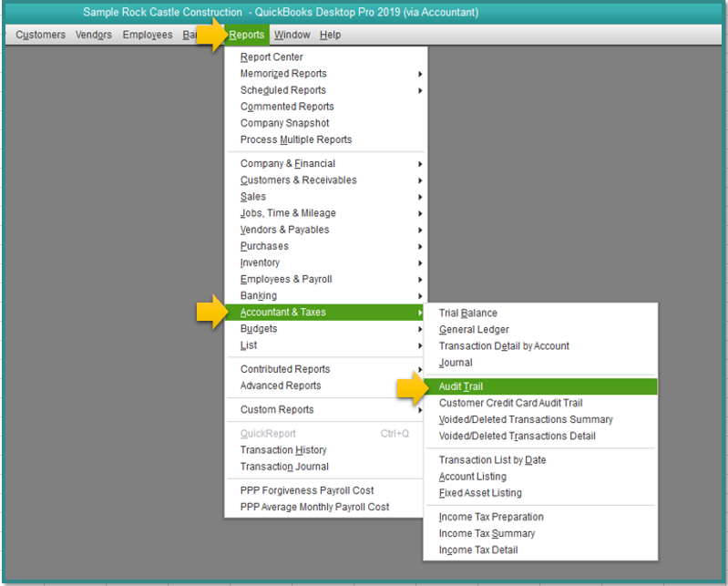Expand the Inventory reports submenu
This screenshot has height=586, width=728.
(x=325, y=262)
